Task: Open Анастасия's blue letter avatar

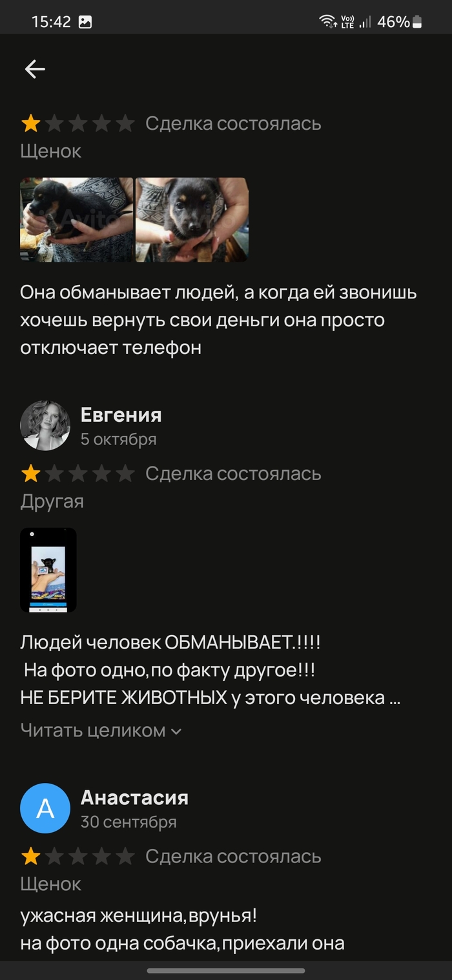Action: (x=45, y=808)
